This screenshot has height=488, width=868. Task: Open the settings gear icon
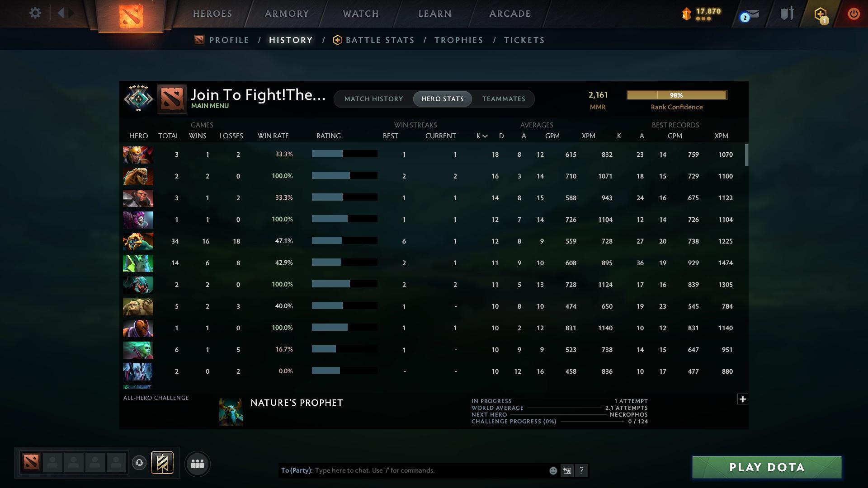point(35,13)
